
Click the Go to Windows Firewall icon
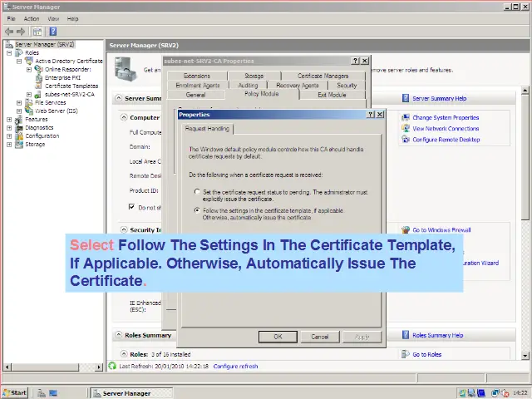click(x=406, y=229)
